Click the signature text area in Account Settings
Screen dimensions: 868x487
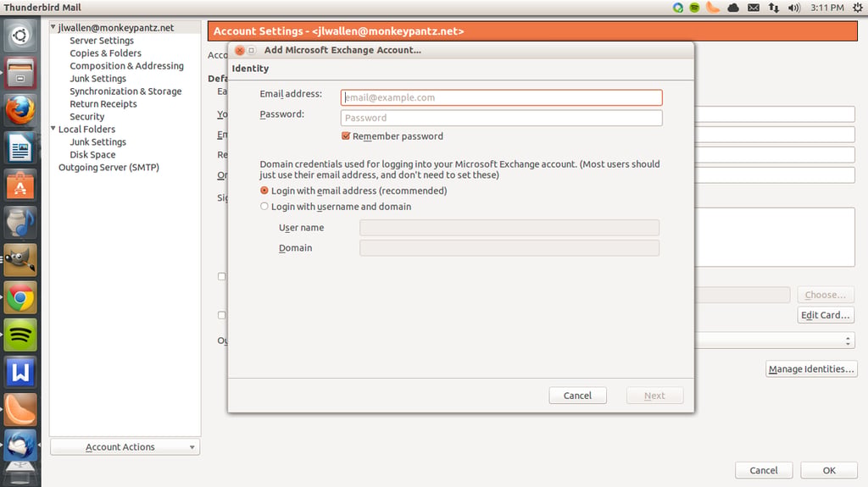pos(775,237)
